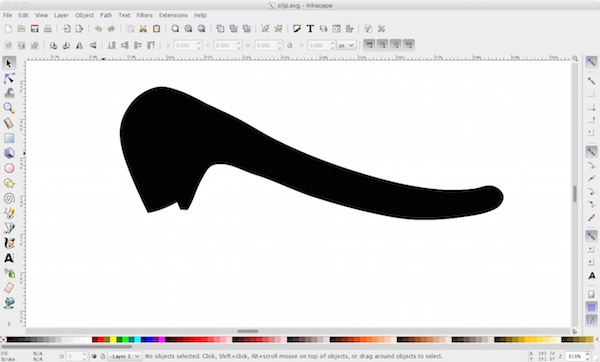The width and height of the screenshot is (600, 362).
Task: Toggle current layer lock icon
Action: 102,356
